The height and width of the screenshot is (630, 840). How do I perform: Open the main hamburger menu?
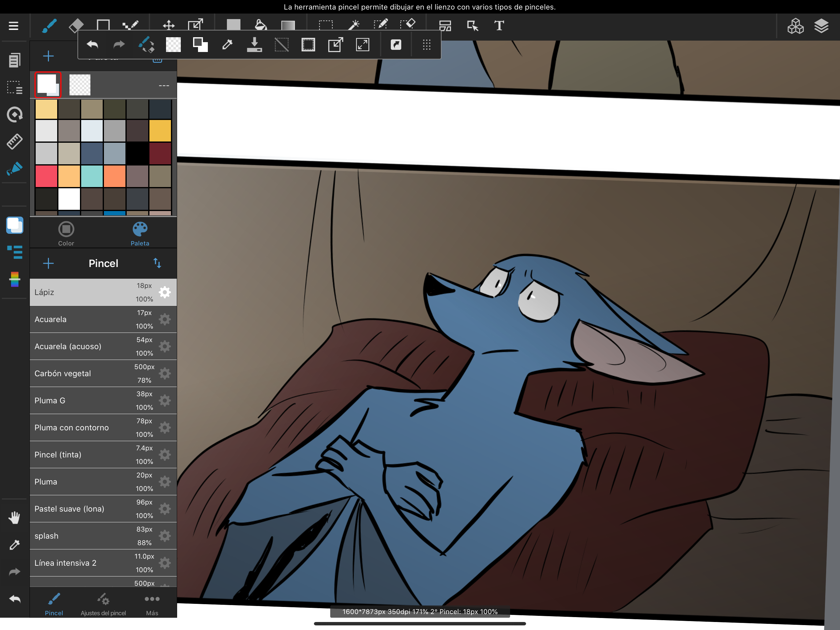click(14, 26)
